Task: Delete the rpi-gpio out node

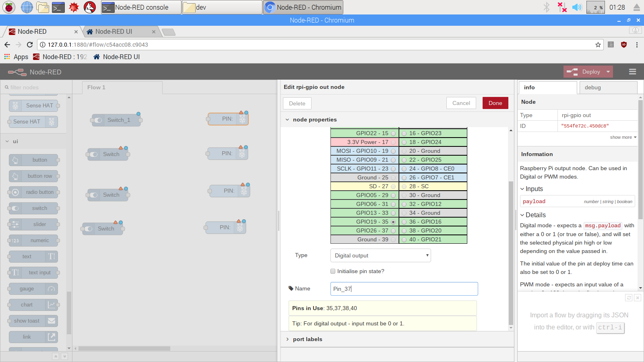Action: 297,103
